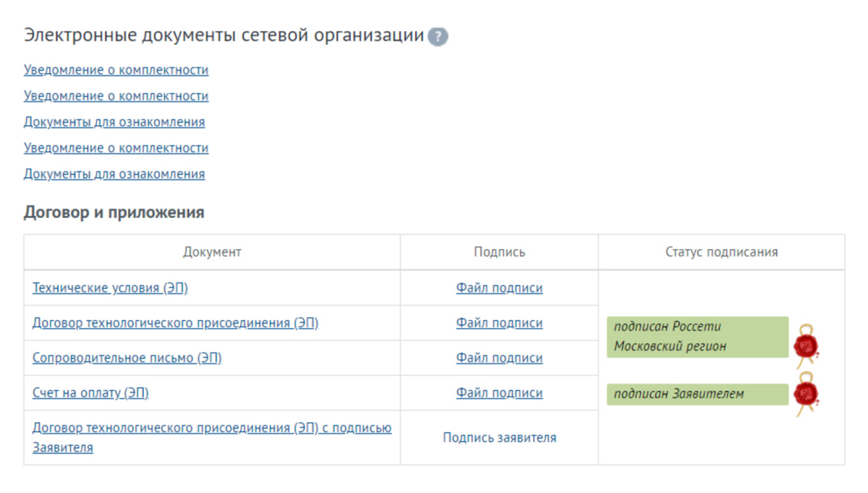This screenshot has width=868, height=493.
Task: Click the подписан Заявителем status badge
Action: click(x=697, y=395)
